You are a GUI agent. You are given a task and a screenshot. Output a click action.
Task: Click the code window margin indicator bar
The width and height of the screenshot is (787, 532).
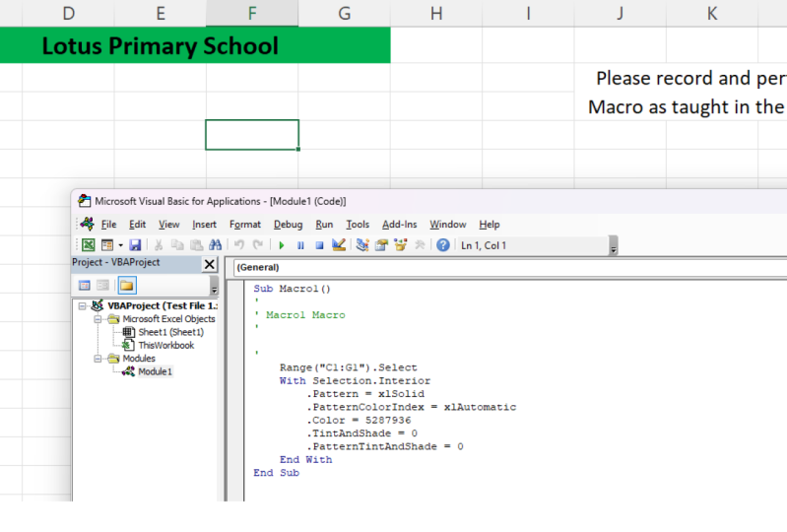pos(235,391)
